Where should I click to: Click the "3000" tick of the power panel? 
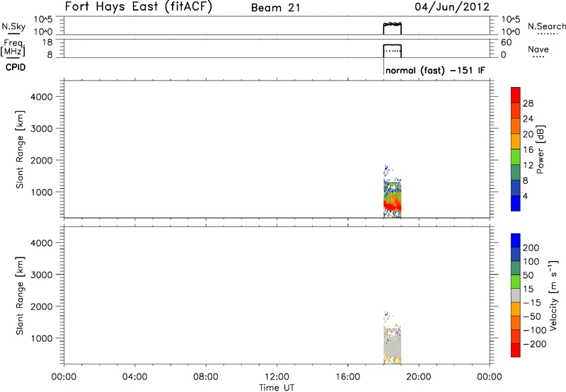41,129
